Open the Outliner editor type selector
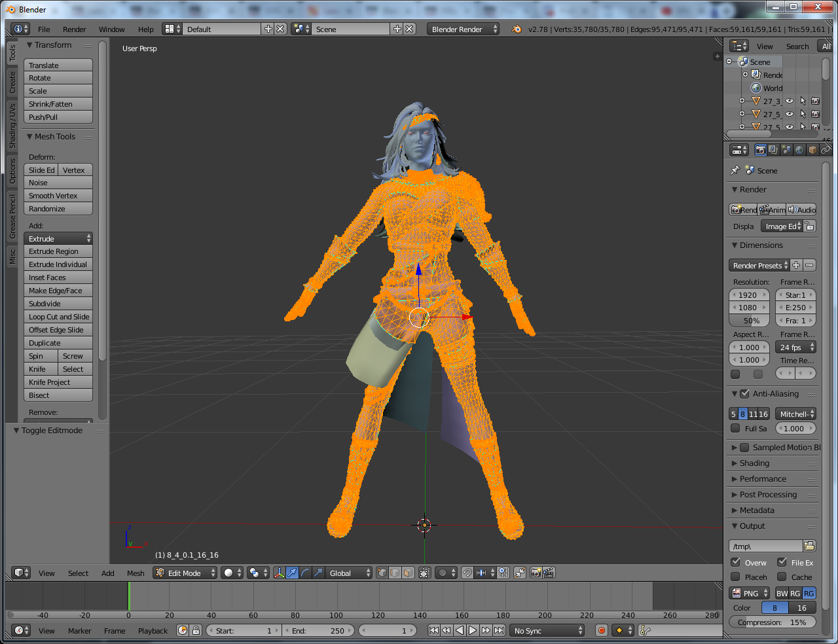838x644 pixels. 740,46
